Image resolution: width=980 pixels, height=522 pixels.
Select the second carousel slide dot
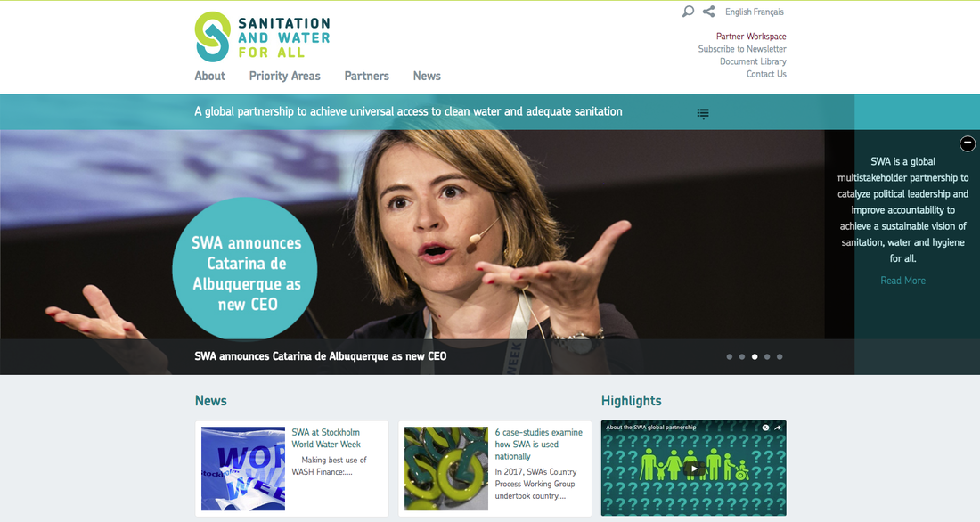pos(742,356)
